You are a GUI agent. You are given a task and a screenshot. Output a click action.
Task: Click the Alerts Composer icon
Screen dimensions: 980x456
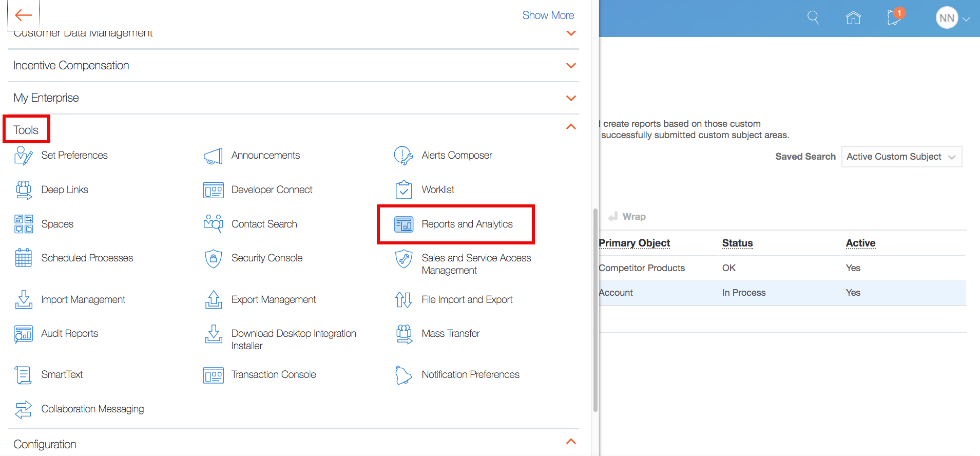[x=403, y=156]
